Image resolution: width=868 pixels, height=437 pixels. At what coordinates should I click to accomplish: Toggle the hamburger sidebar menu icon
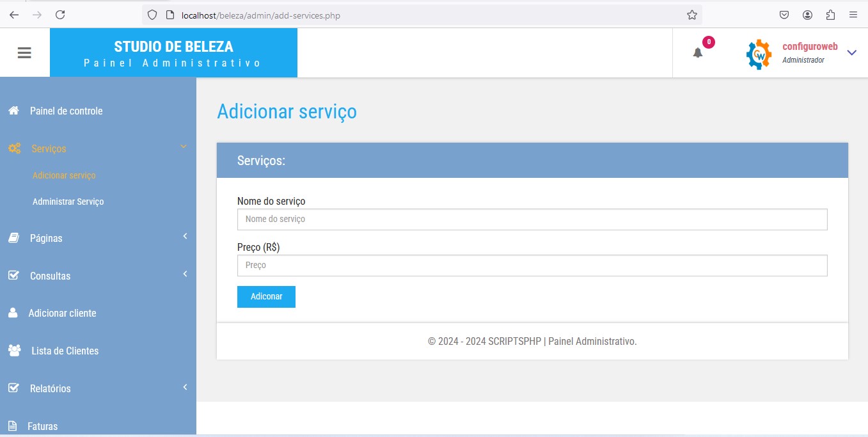[24, 53]
